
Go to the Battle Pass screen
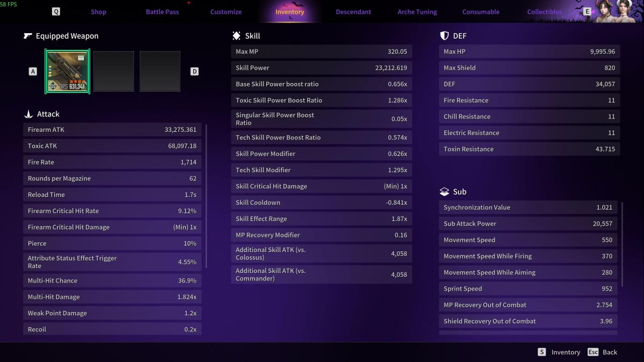coord(162,11)
